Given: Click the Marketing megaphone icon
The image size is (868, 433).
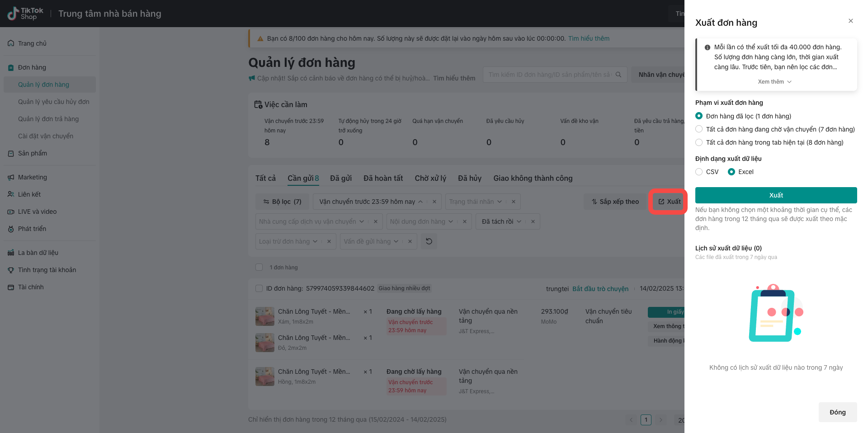Looking at the screenshot, I should (11, 177).
